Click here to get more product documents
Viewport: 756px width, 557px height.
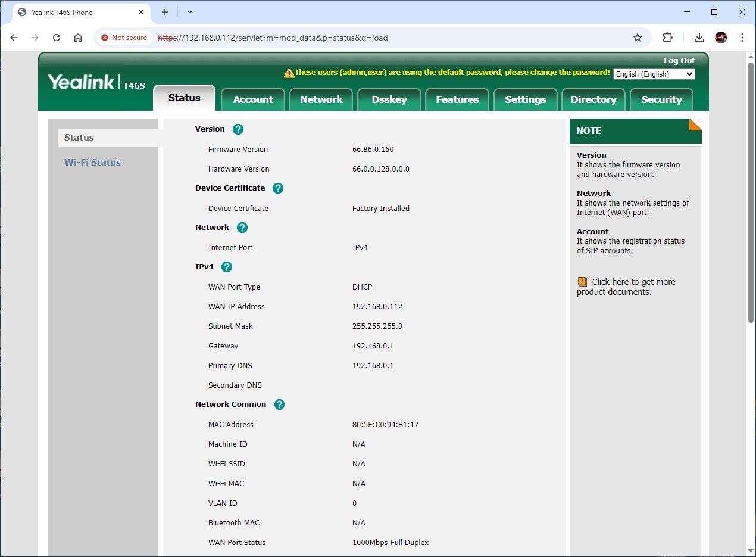626,287
